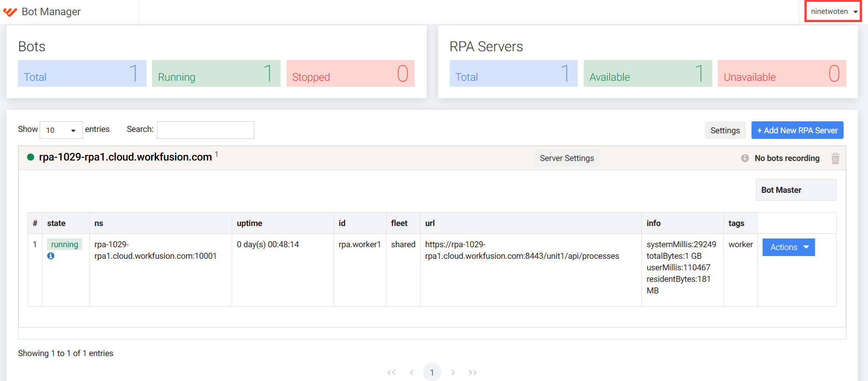Click the Bots Running tile
Image resolution: width=868 pixels, height=381 pixels.
216,73
